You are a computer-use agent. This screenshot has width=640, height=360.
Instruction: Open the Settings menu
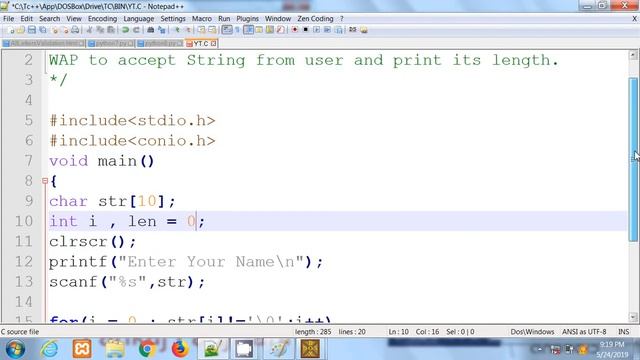click(173, 19)
